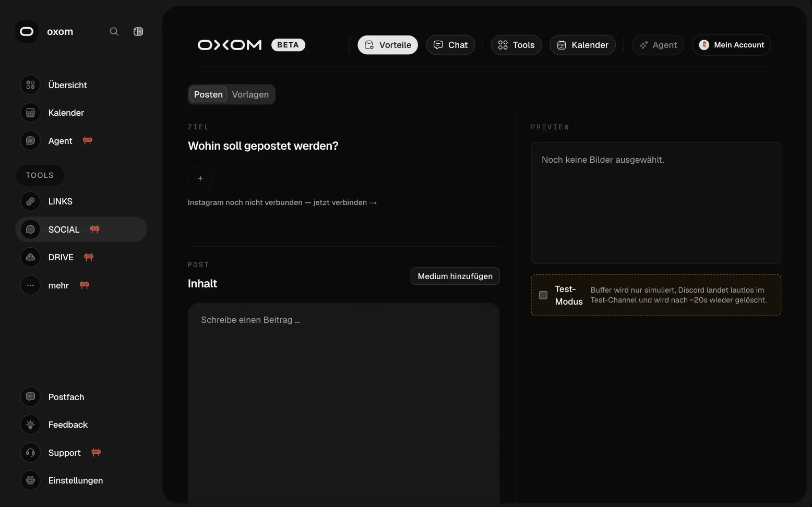812x507 pixels.
Task: Focus the 'Schreibe einen Beitrag' text area
Action: [344, 403]
